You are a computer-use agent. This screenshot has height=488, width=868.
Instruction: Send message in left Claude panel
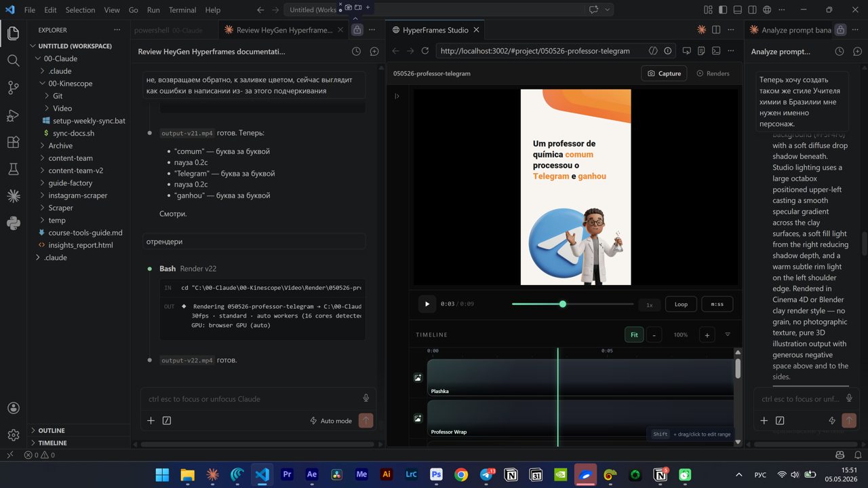[366, 421]
